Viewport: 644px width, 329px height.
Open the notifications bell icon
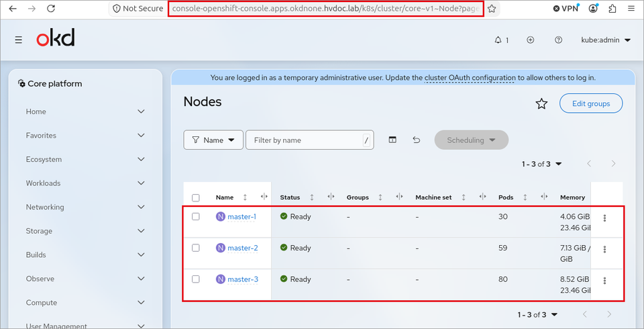point(498,40)
